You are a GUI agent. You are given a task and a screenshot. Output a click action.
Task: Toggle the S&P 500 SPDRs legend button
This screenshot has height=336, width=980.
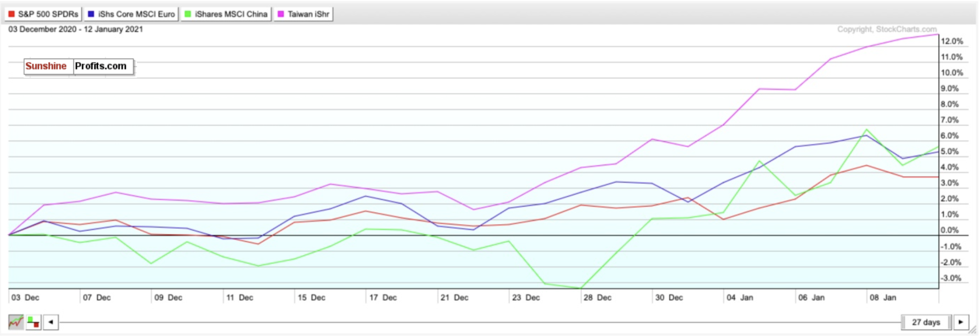(x=43, y=14)
